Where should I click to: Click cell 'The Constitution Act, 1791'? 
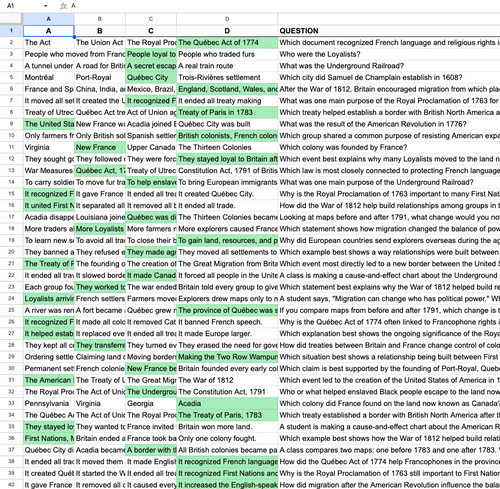click(x=227, y=392)
